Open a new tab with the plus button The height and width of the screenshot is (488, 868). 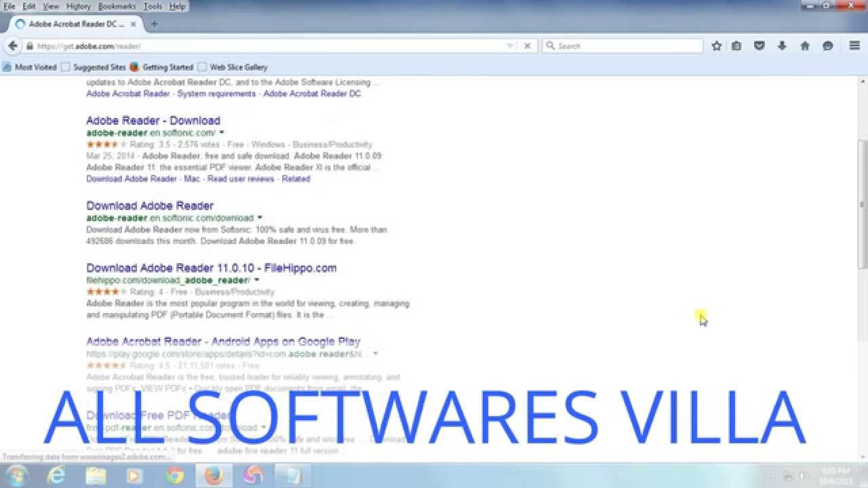coord(154,24)
